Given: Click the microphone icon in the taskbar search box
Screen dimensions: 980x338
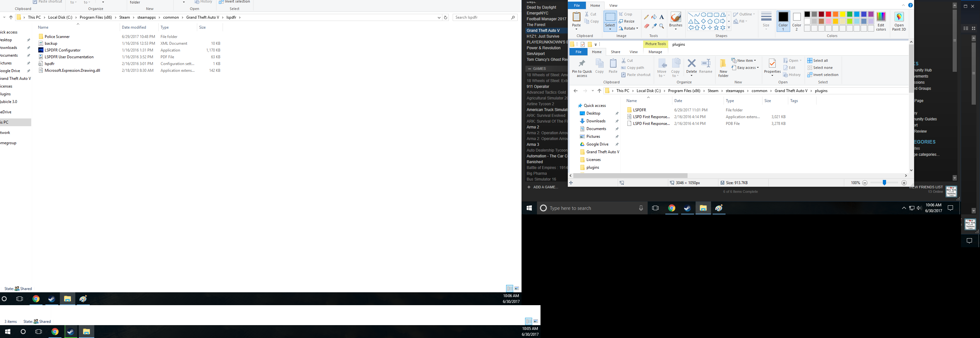Looking at the screenshot, I should [641, 208].
